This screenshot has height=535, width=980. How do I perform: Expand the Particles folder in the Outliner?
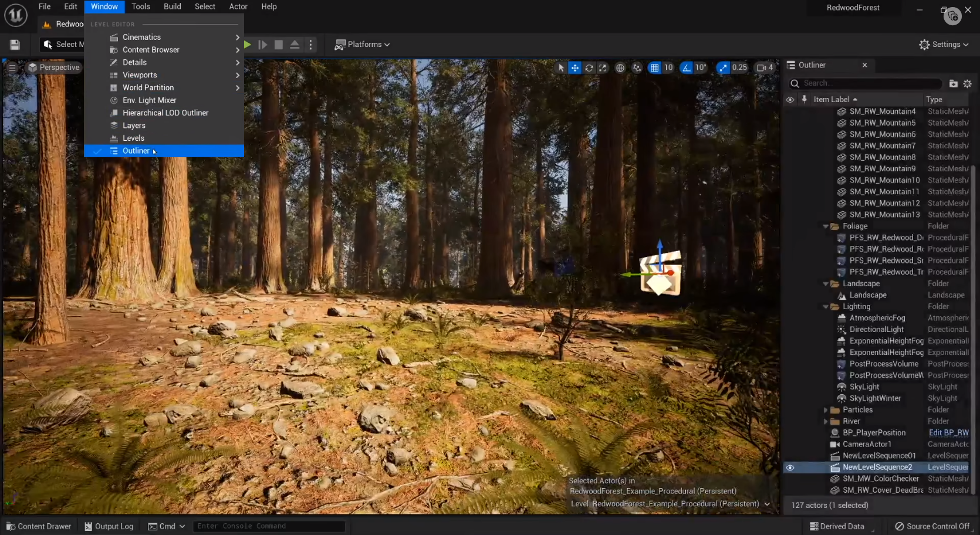[826, 410]
